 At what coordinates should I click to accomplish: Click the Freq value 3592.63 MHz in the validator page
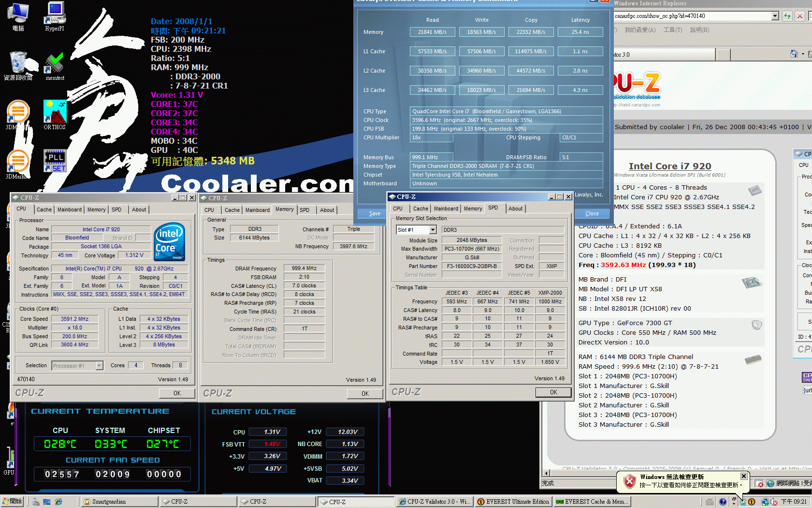[x=623, y=265]
